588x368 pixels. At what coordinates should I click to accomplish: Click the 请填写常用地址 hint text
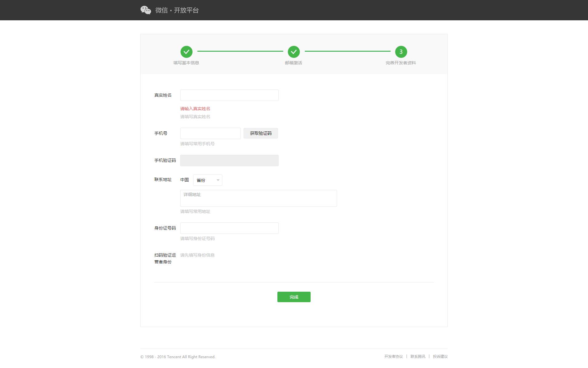pyautogui.click(x=195, y=211)
